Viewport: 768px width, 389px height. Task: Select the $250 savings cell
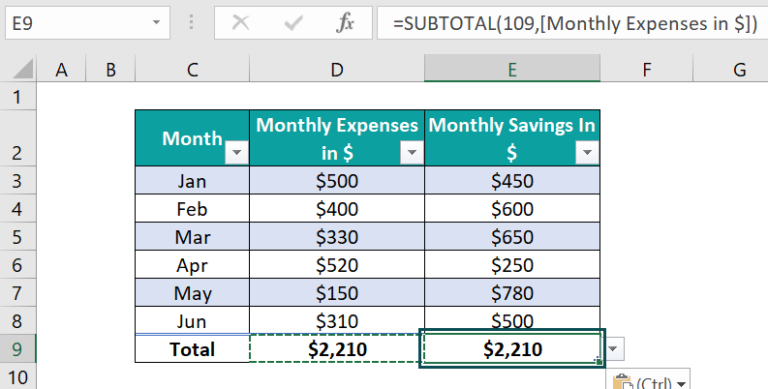tap(512, 265)
